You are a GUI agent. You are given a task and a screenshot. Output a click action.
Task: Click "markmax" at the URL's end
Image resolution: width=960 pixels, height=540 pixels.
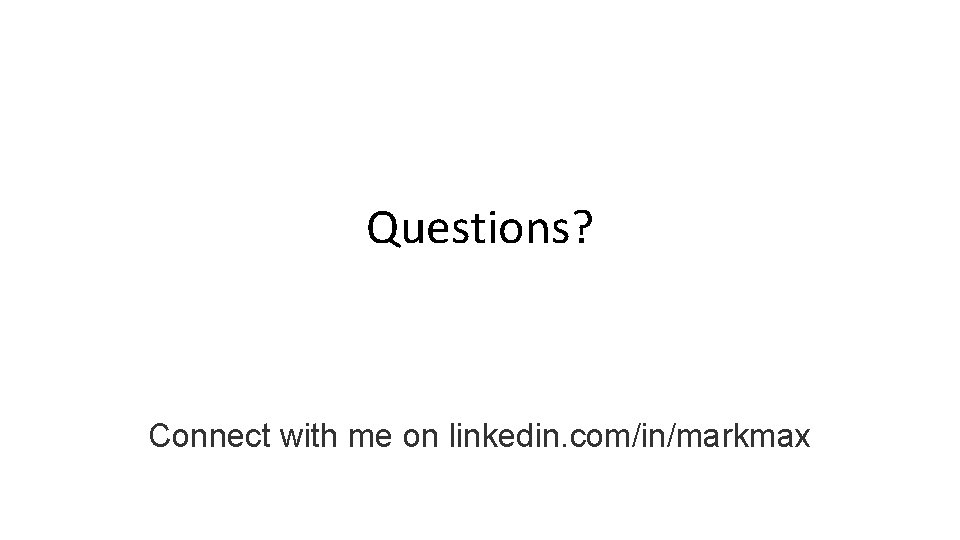[744, 436]
